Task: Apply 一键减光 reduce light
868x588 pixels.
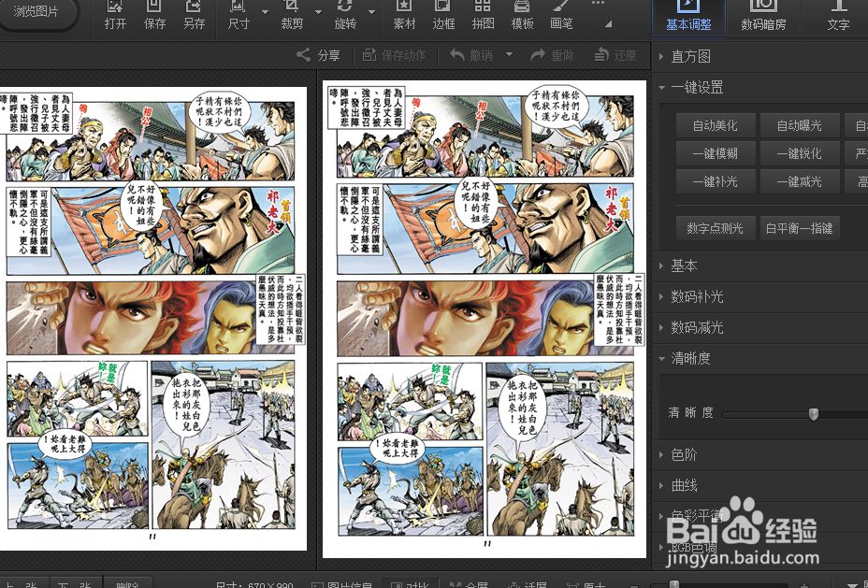Action: pyautogui.click(x=800, y=181)
